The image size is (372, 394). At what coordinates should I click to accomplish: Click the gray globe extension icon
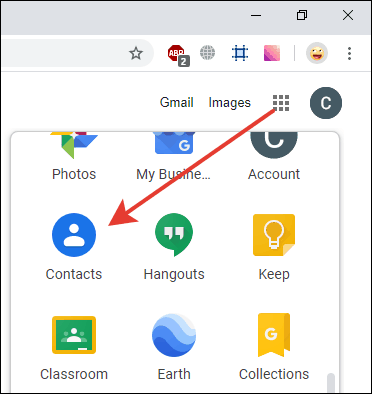coord(207,53)
